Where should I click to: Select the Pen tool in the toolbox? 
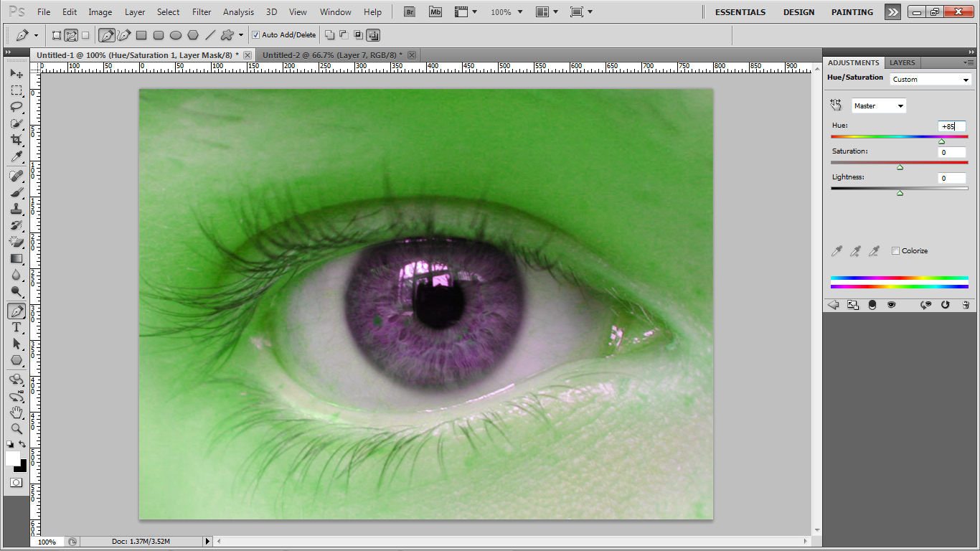pyautogui.click(x=17, y=311)
